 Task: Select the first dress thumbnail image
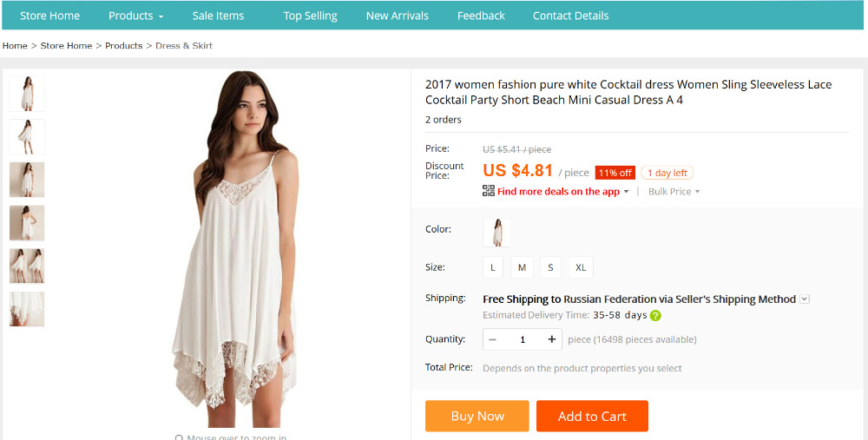pyautogui.click(x=27, y=94)
